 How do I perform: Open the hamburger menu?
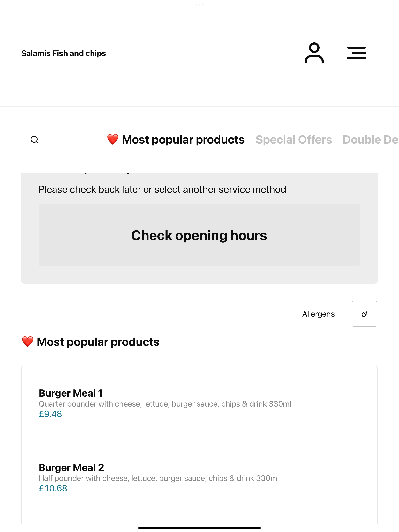click(356, 53)
